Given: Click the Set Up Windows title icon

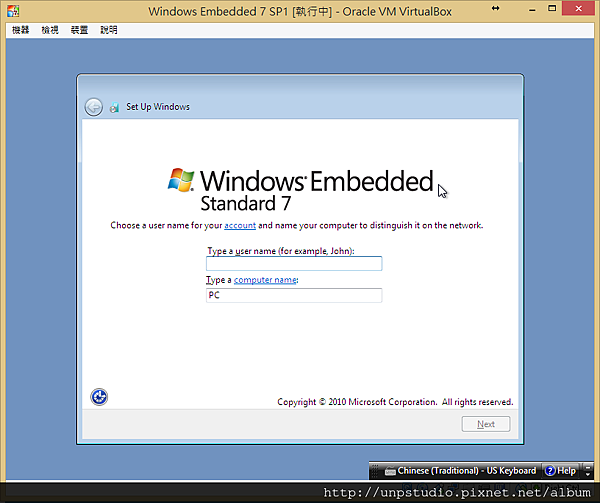Looking at the screenshot, I should (114, 107).
